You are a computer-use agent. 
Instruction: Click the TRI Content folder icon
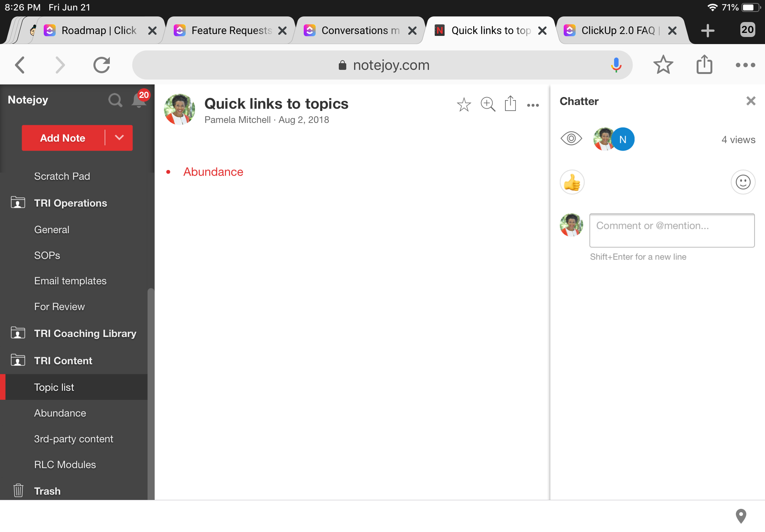pos(18,360)
